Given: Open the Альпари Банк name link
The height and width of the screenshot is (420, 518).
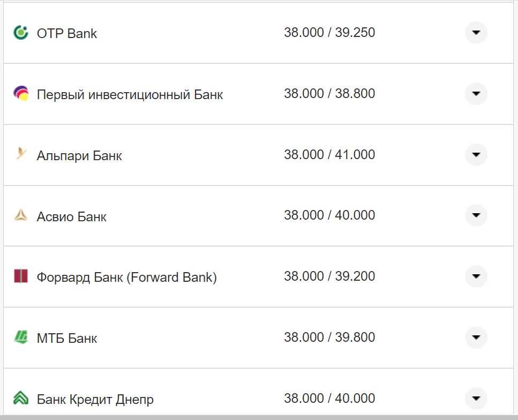Looking at the screenshot, I should coord(79,156).
